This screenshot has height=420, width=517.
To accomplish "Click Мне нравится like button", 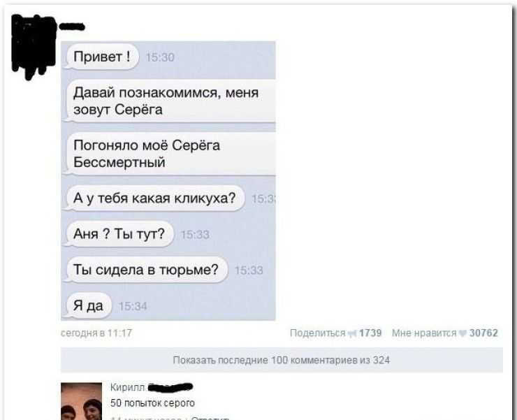I will (424, 333).
